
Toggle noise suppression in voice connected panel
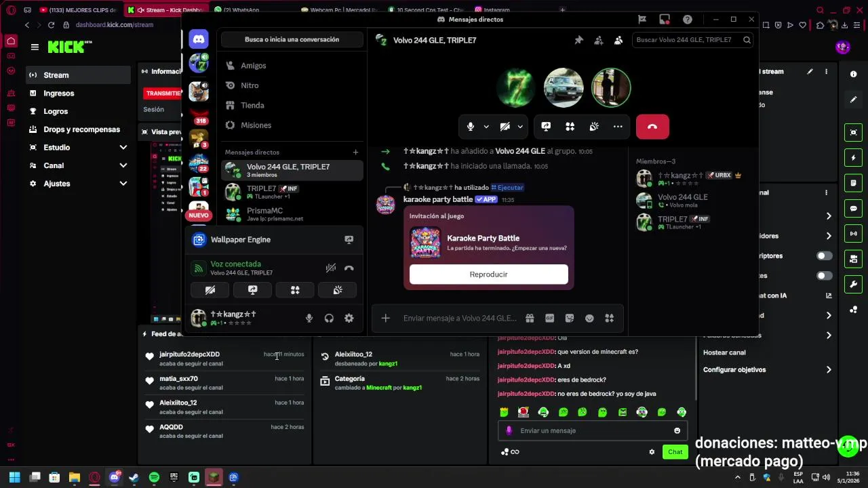pos(330,268)
